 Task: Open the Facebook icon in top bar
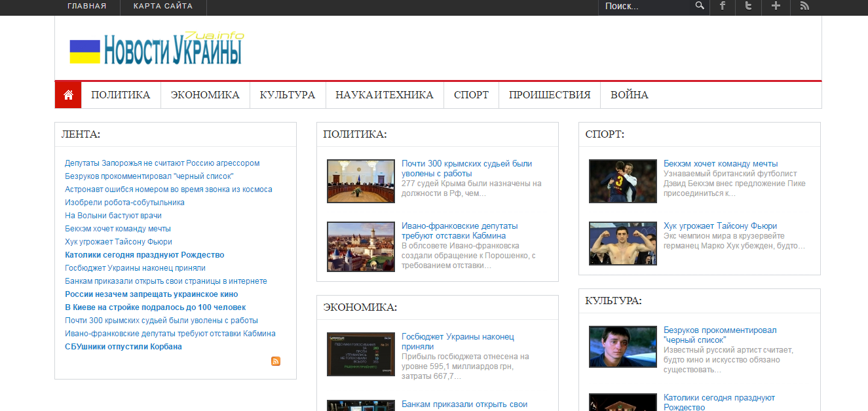(x=723, y=6)
